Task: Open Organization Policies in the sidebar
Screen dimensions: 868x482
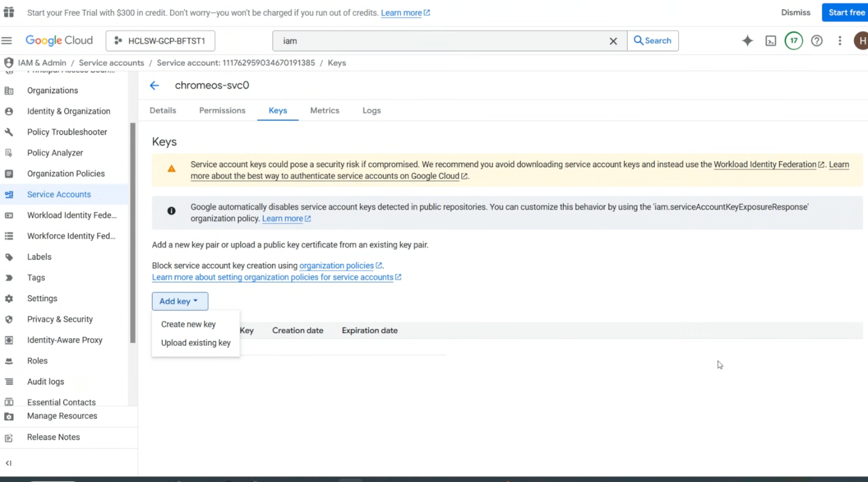Action: (66, 174)
